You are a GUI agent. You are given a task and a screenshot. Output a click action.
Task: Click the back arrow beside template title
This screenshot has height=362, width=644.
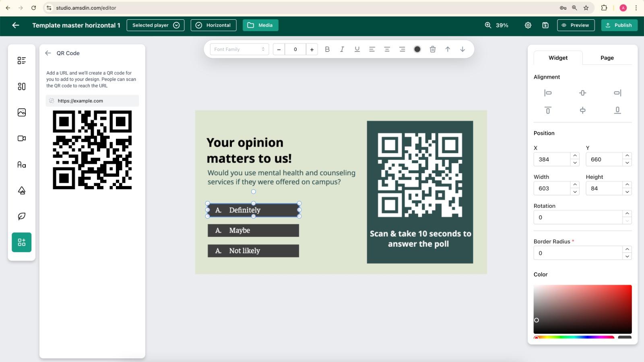(x=16, y=25)
